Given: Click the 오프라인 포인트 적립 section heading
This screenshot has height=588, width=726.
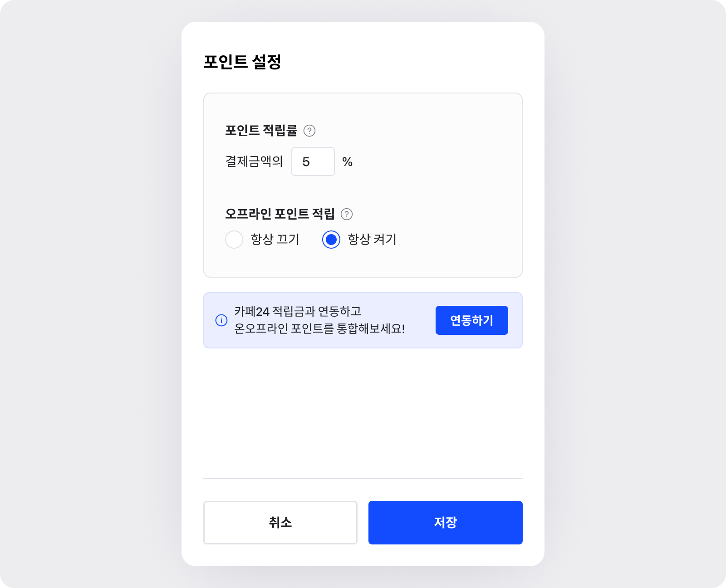Looking at the screenshot, I should (280, 214).
